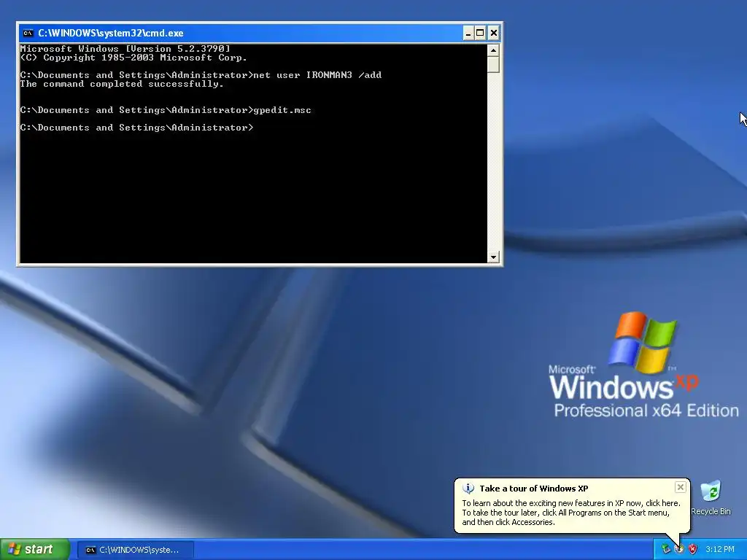Image resolution: width=747 pixels, height=560 pixels.
Task: Open the Start menu
Action: tap(35, 550)
